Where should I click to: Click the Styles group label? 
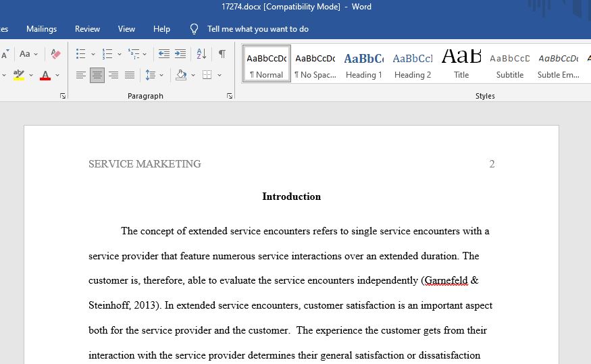coord(485,96)
